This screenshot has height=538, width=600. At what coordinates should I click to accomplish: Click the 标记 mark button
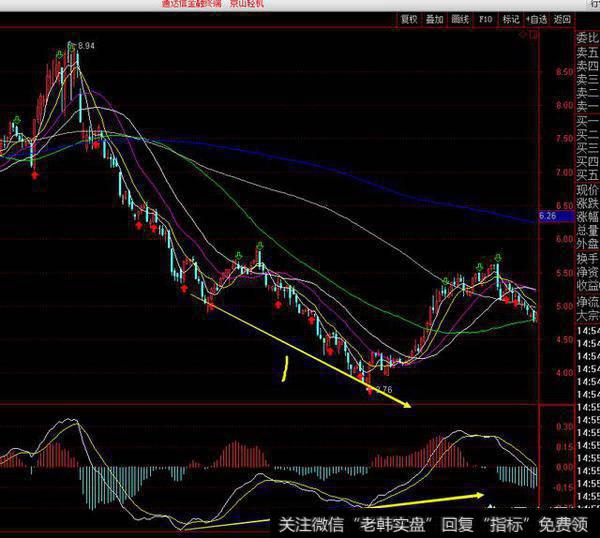tap(510, 19)
